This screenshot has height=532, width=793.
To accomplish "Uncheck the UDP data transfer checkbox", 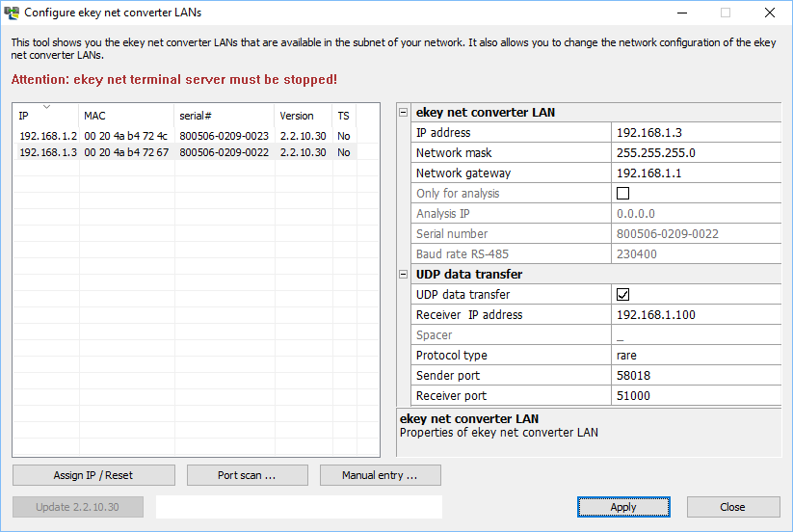I will (622, 295).
